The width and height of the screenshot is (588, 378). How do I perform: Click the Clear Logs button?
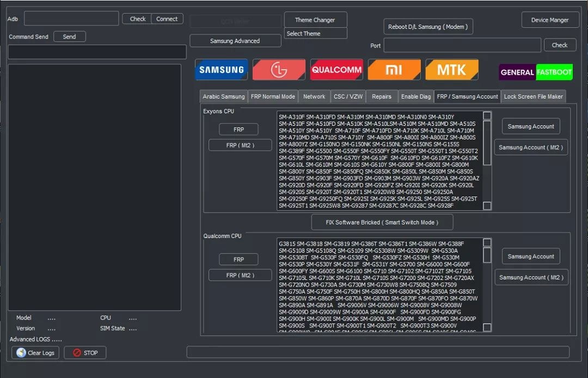[35, 352]
